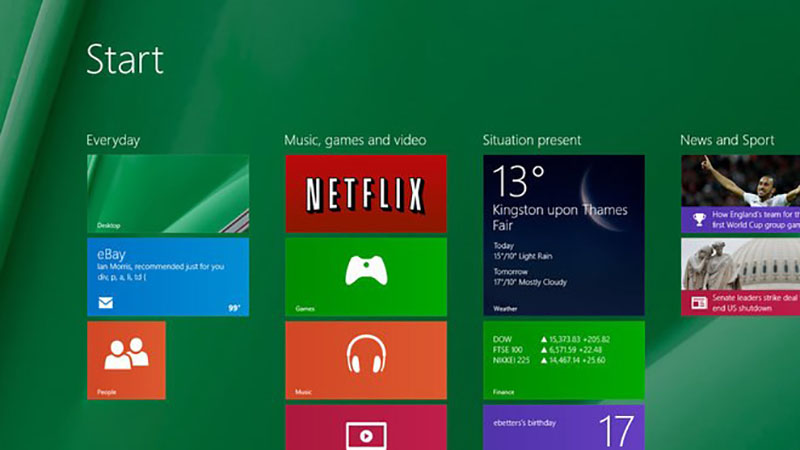Image resolution: width=800 pixels, height=450 pixels.
Task: Click the 13° temperature reading
Action: [519, 182]
